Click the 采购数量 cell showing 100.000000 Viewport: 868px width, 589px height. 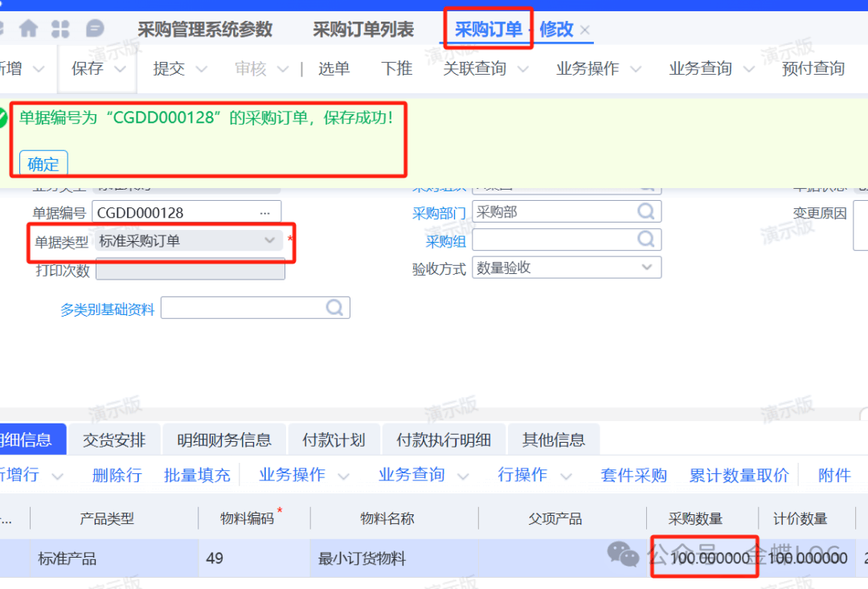click(x=703, y=558)
